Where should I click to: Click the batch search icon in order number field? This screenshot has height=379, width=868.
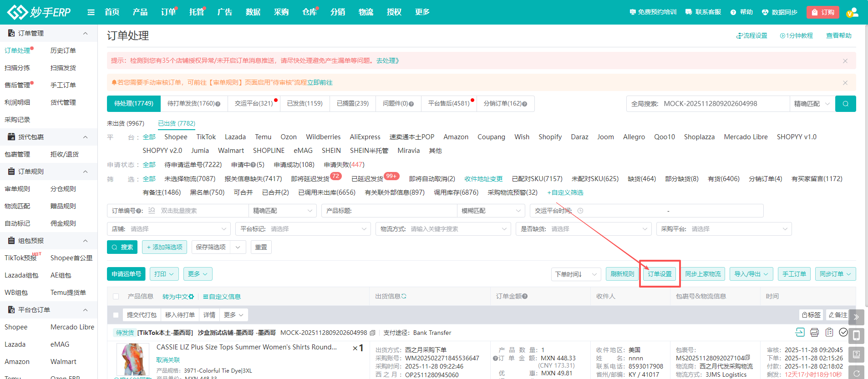tap(152, 211)
